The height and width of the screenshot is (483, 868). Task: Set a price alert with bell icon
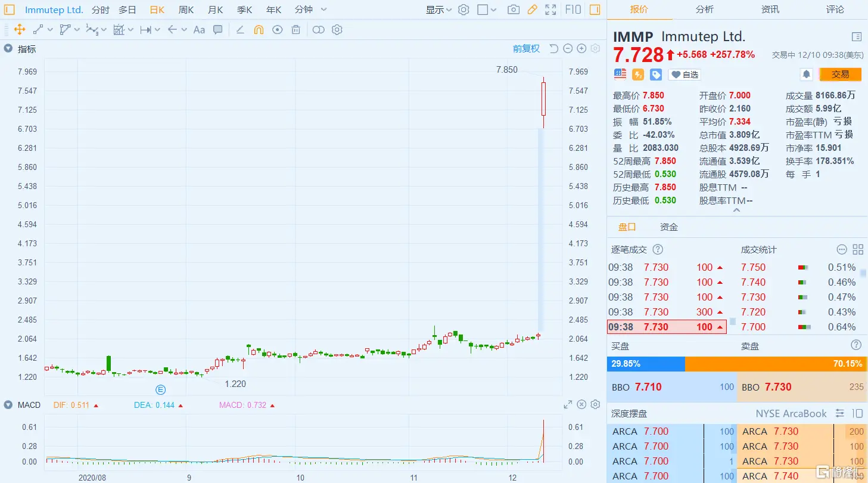tap(807, 75)
